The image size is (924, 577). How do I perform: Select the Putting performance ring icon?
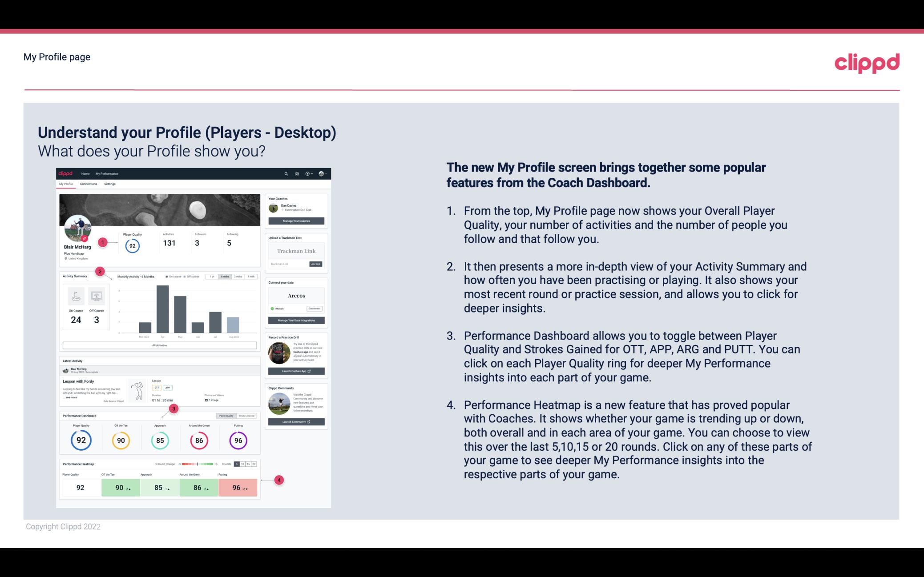[238, 440]
